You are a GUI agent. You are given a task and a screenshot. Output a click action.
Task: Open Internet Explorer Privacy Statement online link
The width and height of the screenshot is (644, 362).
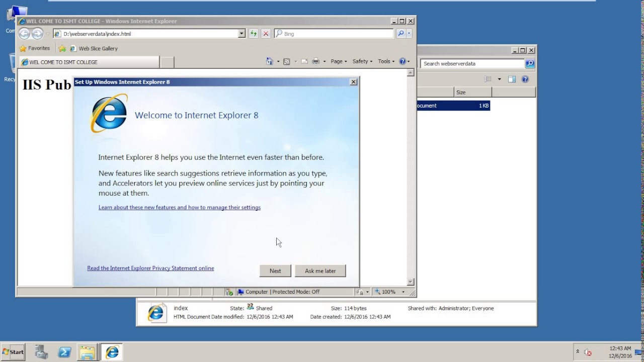coord(150,268)
